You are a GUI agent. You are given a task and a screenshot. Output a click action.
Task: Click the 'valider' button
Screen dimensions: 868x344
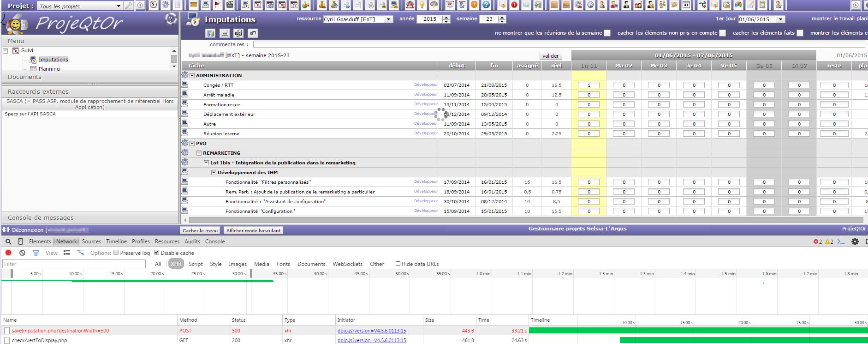pyautogui.click(x=551, y=55)
